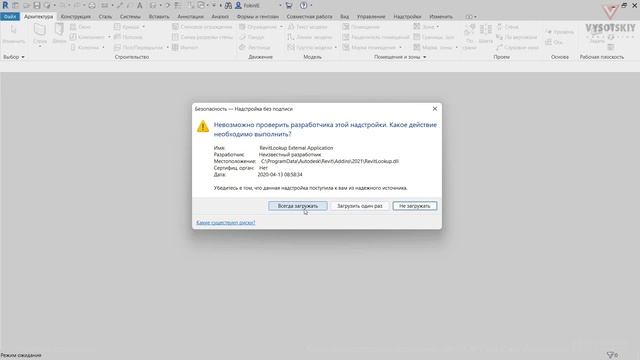Open the Крыша dropdown arrow
Image resolution: width=640 pixels, height=360 pixels.
click(x=143, y=27)
